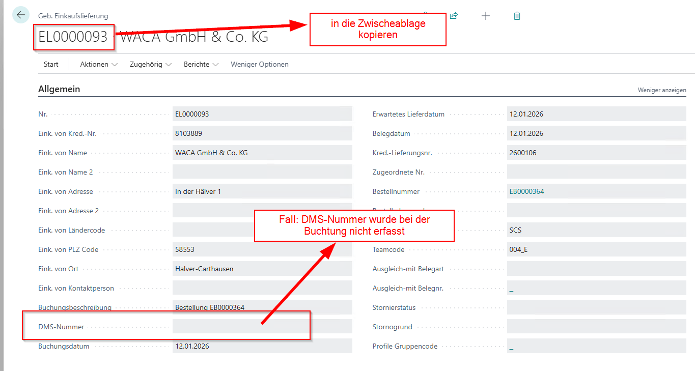The width and height of the screenshot is (696, 372).
Task: Click the empty Eink. von Name 2 field
Action: pos(262,172)
